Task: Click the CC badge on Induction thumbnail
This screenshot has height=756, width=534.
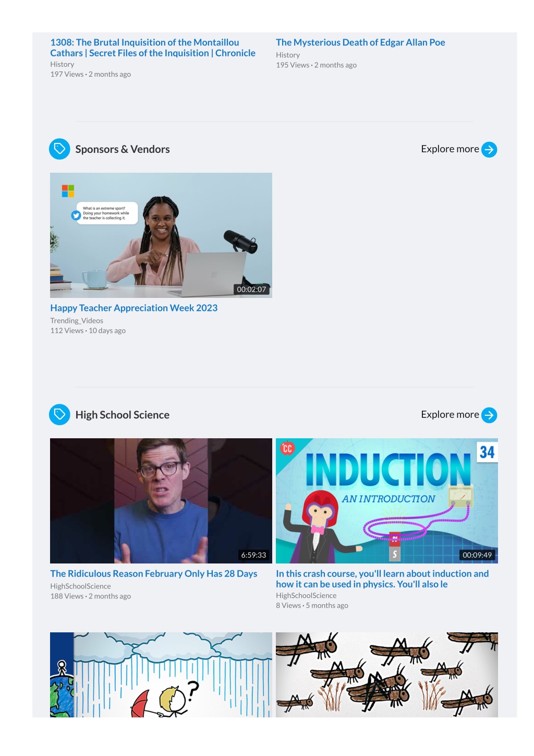Action: click(x=287, y=448)
